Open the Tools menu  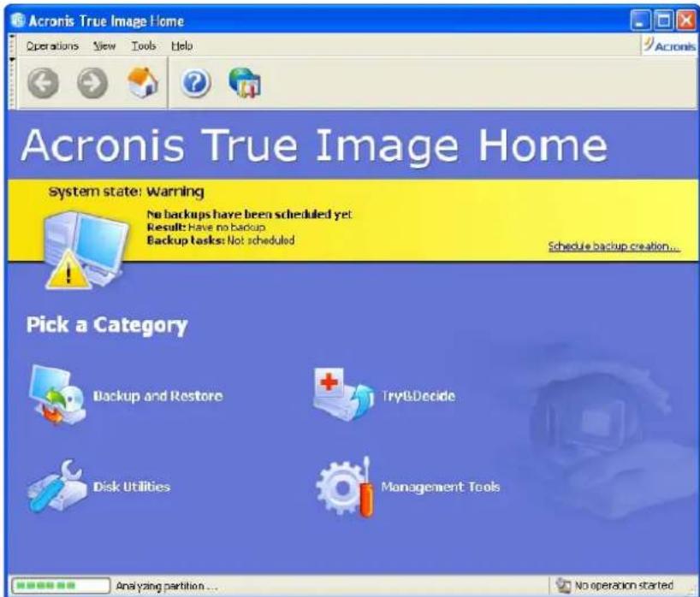click(x=143, y=45)
